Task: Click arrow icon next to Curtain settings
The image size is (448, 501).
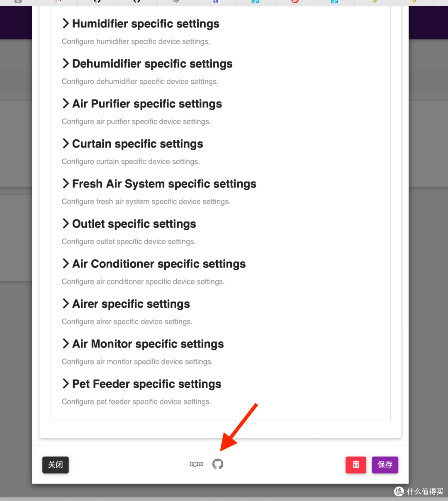Action: point(66,143)
